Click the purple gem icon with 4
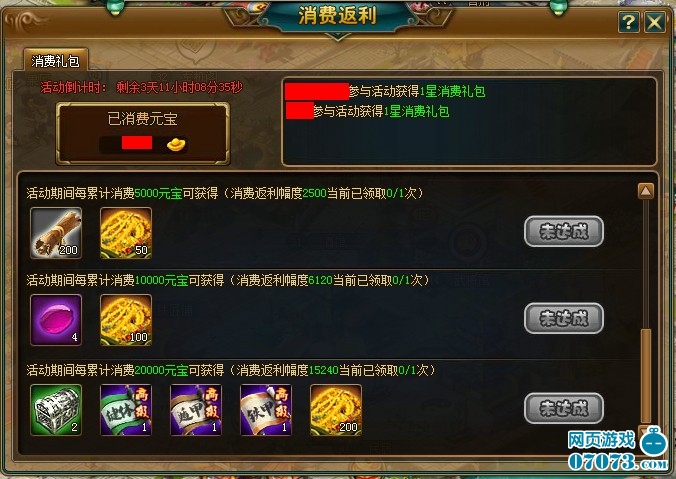 tap(56, 320)
